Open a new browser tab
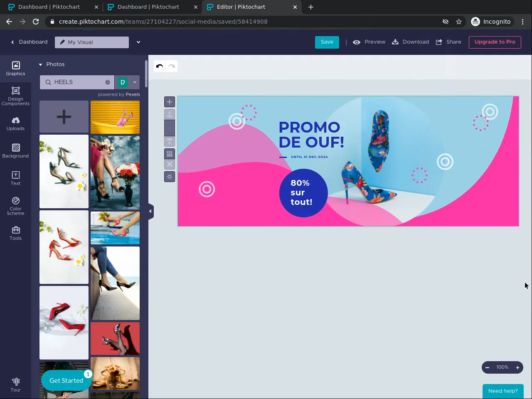 (311, 7)
